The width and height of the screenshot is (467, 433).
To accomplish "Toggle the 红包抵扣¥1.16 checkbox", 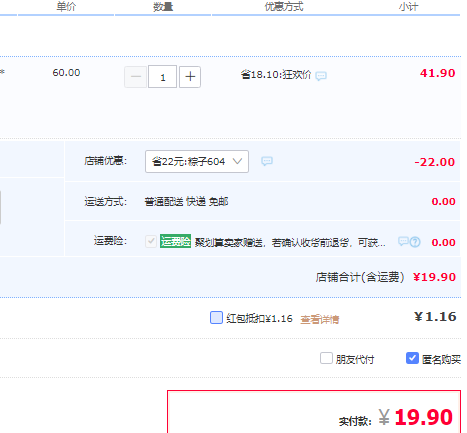I will (216, 317).
